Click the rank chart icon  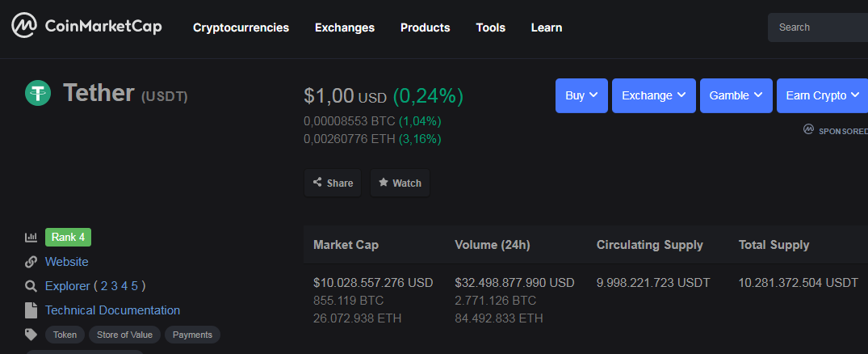31,238
